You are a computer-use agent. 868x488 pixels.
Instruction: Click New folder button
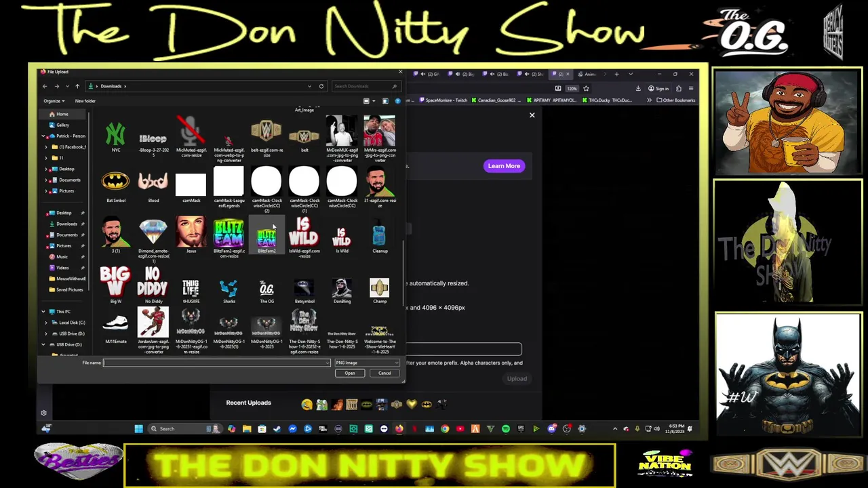click(x=85, y=101)
